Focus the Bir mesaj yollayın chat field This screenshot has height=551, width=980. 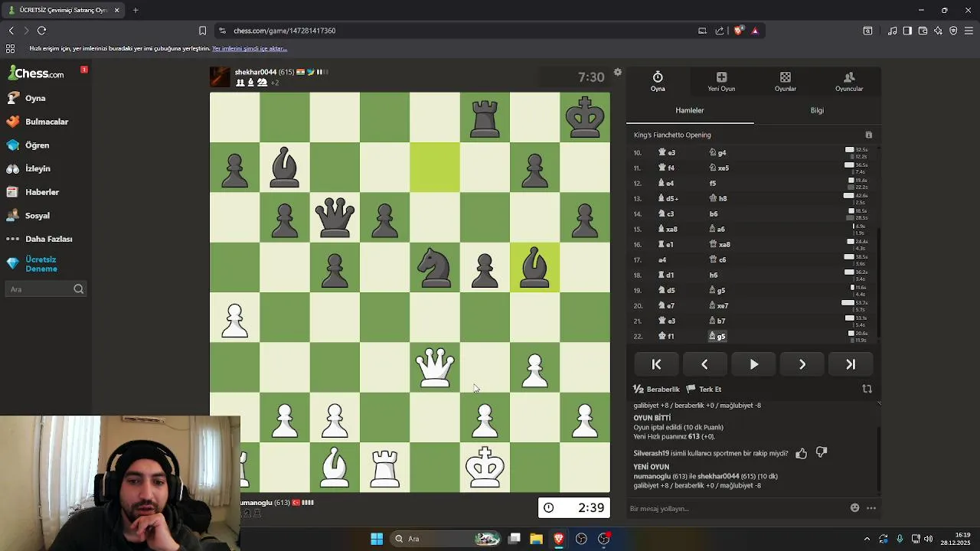[x=735, y=508]
